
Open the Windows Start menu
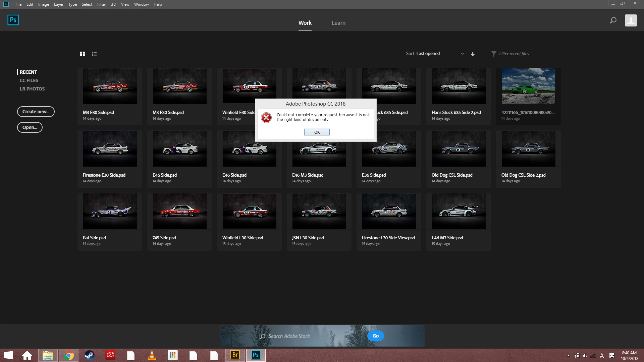8,355
